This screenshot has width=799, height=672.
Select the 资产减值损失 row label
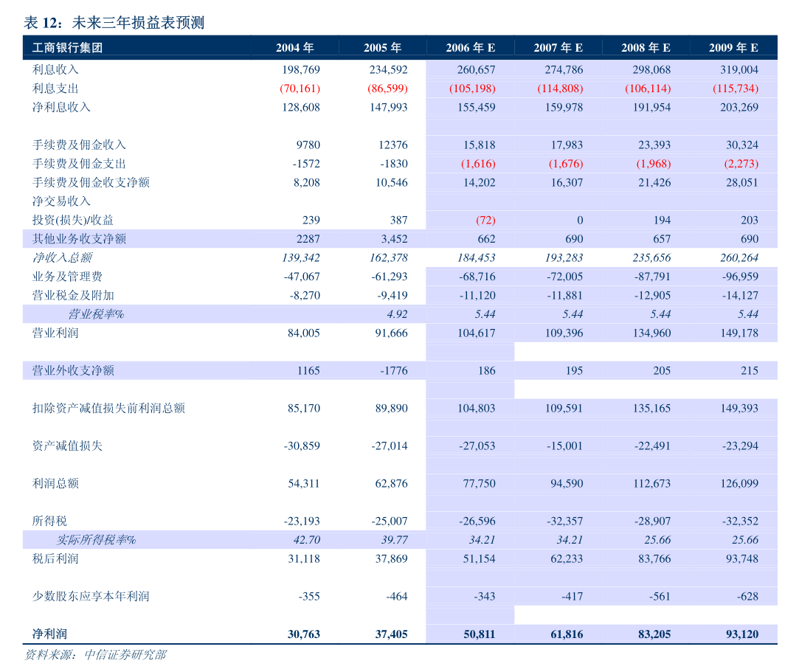[67, 446]
